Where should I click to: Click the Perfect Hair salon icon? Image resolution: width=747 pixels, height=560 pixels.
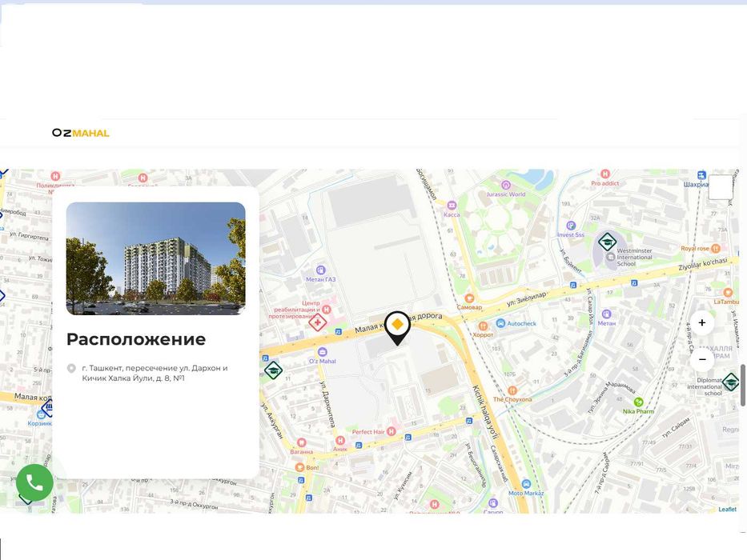click(392, 431)
